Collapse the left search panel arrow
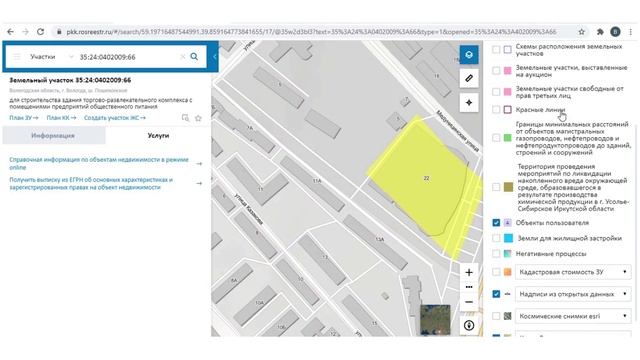The height and width of the screenshot is (360, 640). click(x=214, y=57)
